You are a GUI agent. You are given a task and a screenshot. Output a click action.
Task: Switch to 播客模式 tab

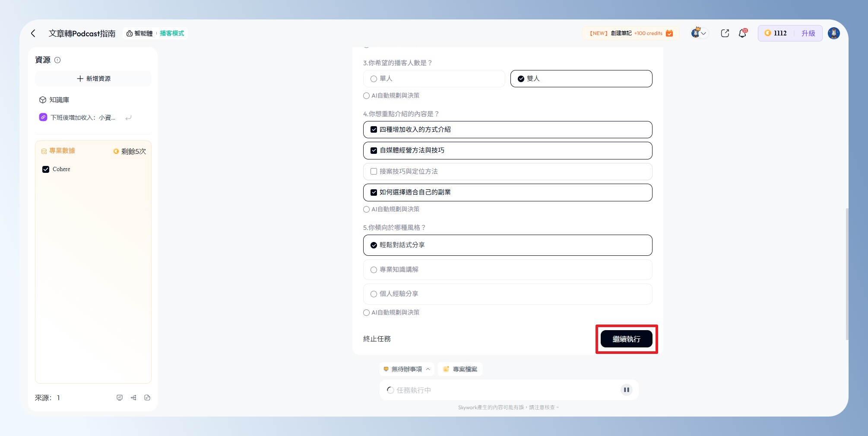[172, 33]
